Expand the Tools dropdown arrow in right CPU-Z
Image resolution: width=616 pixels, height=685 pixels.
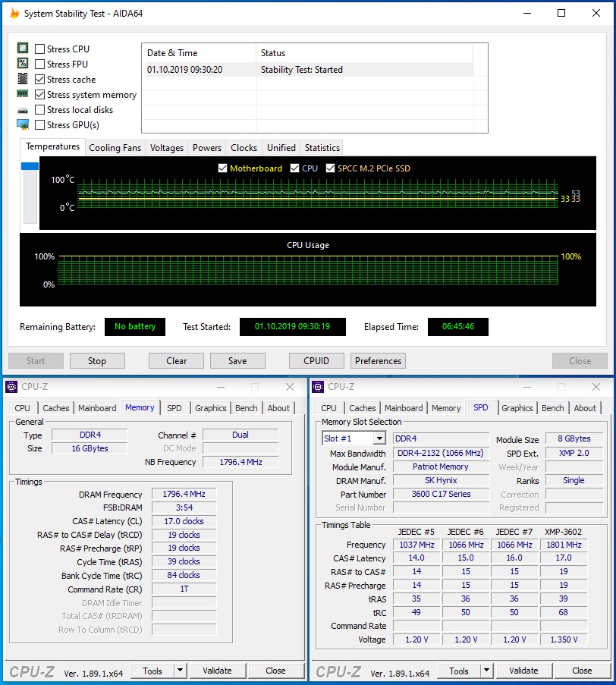coord(486,670)
